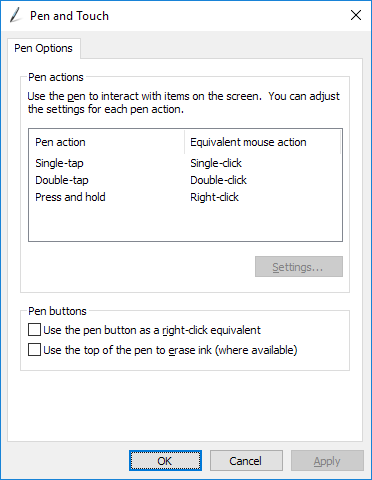Select the Double-click mouse action entry
Screen dimensions: 372x480
pos(218,180)
